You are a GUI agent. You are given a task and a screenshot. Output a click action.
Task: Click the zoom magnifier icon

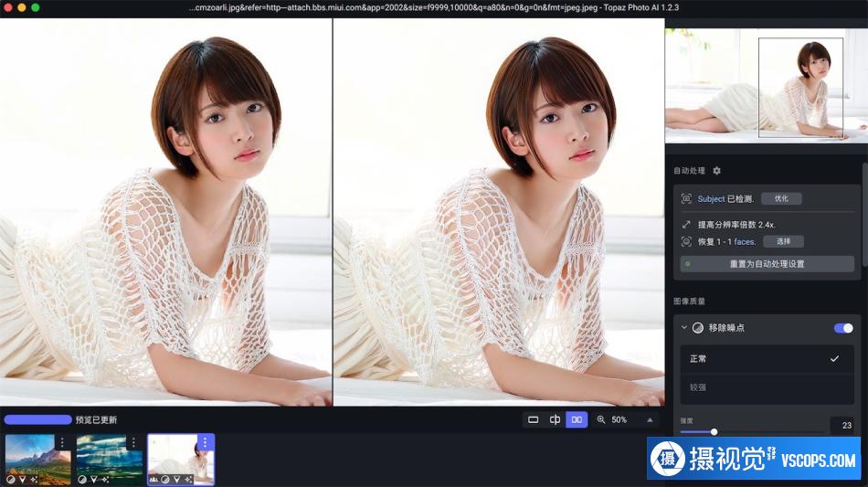coord(601,420)
